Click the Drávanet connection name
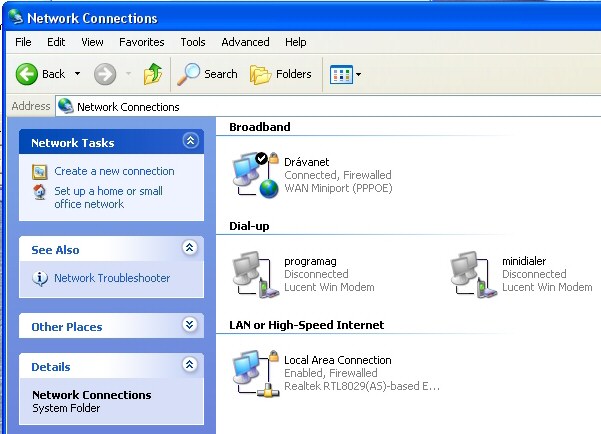This screenshot has height=434, width=601. click(x=307, y=162)
